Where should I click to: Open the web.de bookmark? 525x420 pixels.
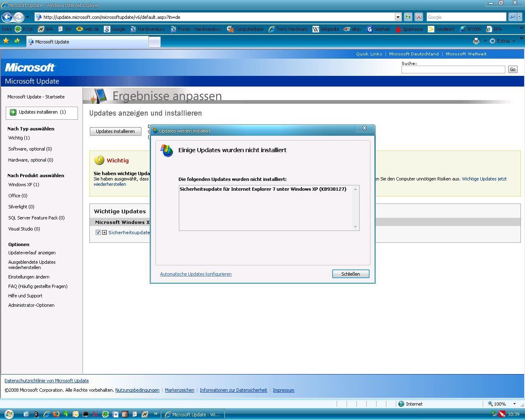click(x=88, y=29)
